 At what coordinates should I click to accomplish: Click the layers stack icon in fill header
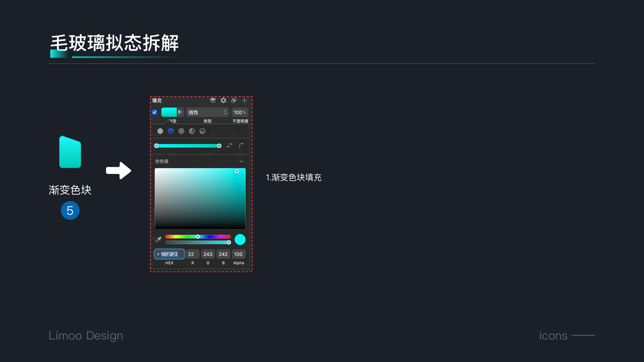pyautogui.click(x=213, y=100)
